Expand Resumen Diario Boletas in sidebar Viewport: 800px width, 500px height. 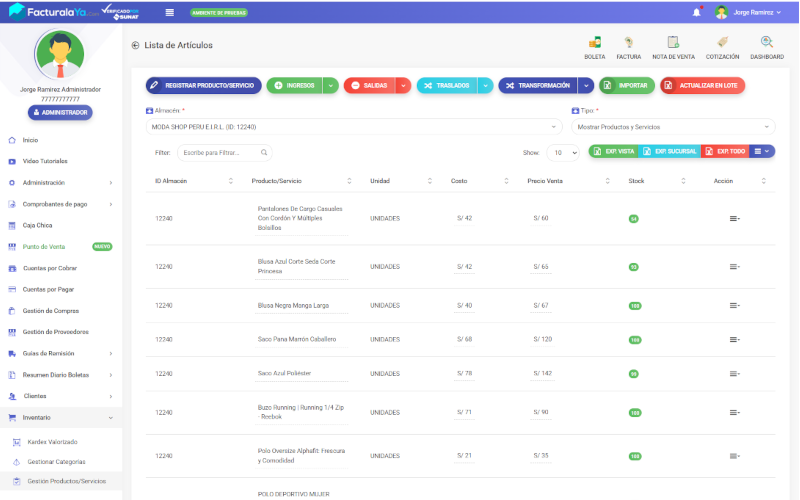click(x=61, y=375)
